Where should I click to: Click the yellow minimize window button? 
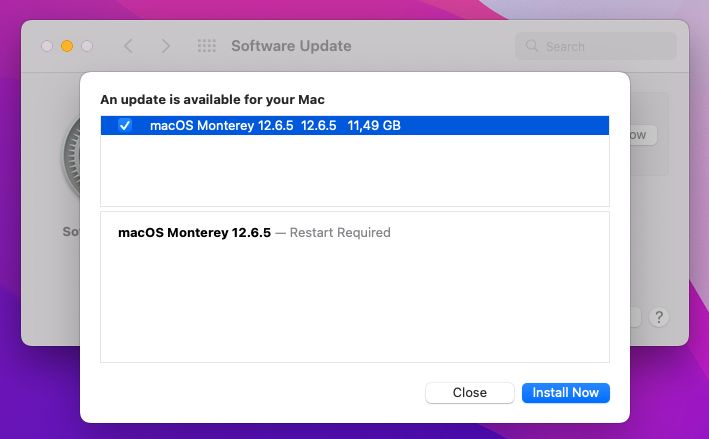67,46
